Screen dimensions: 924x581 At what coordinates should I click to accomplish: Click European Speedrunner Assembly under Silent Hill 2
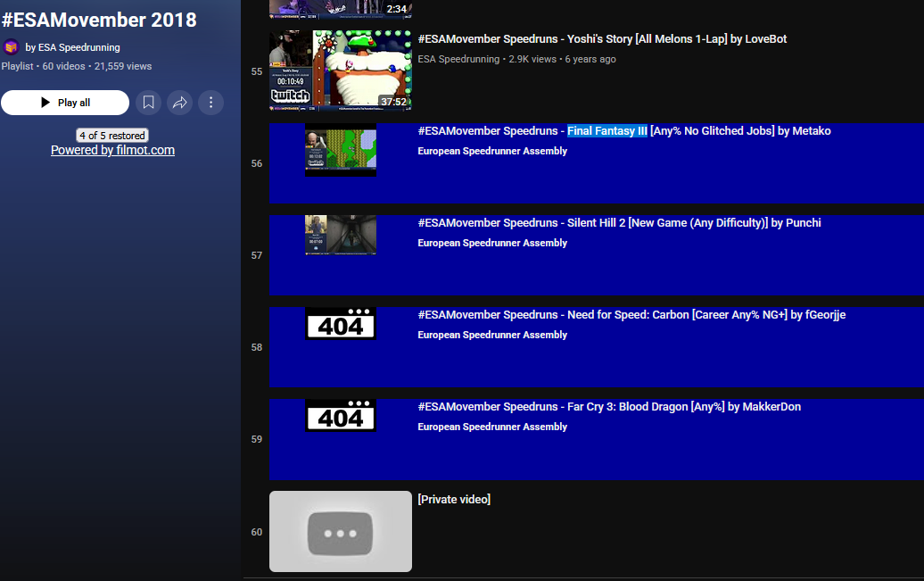(492, 243)
